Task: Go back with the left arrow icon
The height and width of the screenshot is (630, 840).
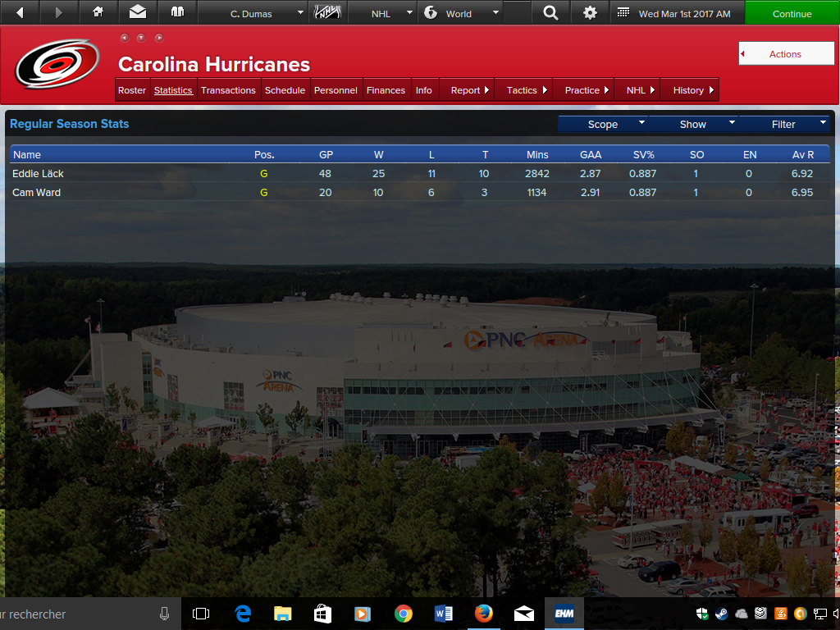Action: tap(20, 12)
